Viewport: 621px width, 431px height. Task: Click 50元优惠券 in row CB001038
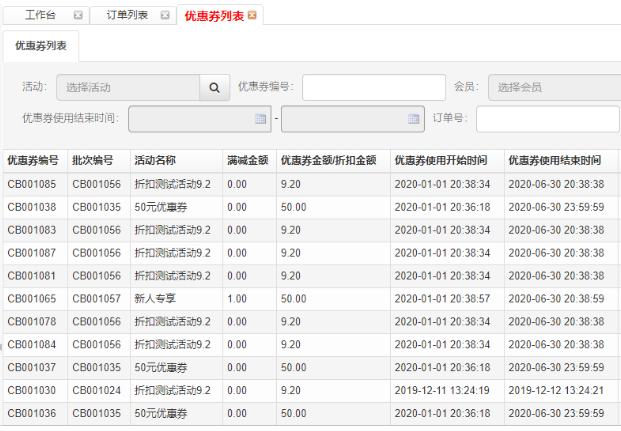click(x=161, y=207)
